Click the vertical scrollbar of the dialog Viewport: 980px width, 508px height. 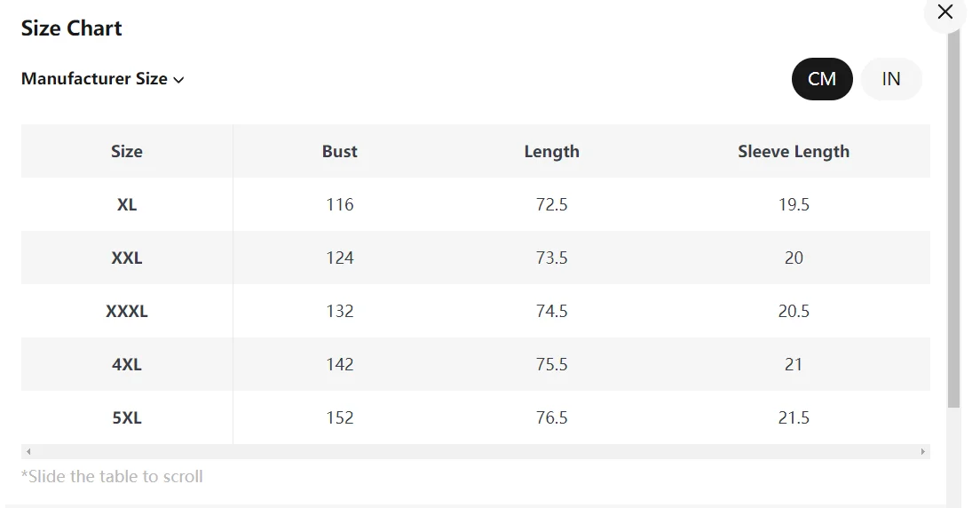click(953, 222)
